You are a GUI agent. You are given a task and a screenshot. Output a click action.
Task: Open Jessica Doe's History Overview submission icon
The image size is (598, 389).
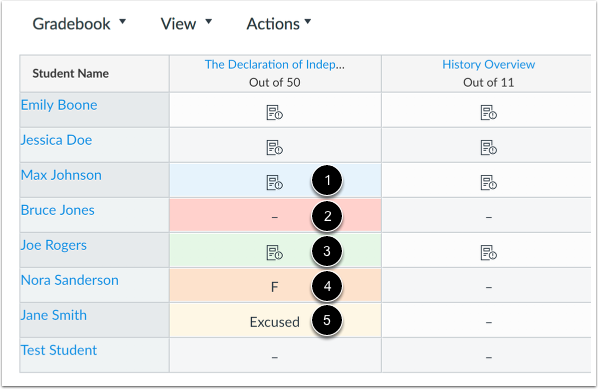[489, 148]
